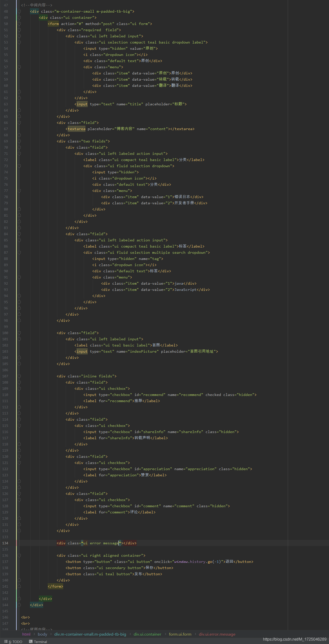Collapse the form tag fold at line 50
Screen dimensions: 329x644
[19, 24]
